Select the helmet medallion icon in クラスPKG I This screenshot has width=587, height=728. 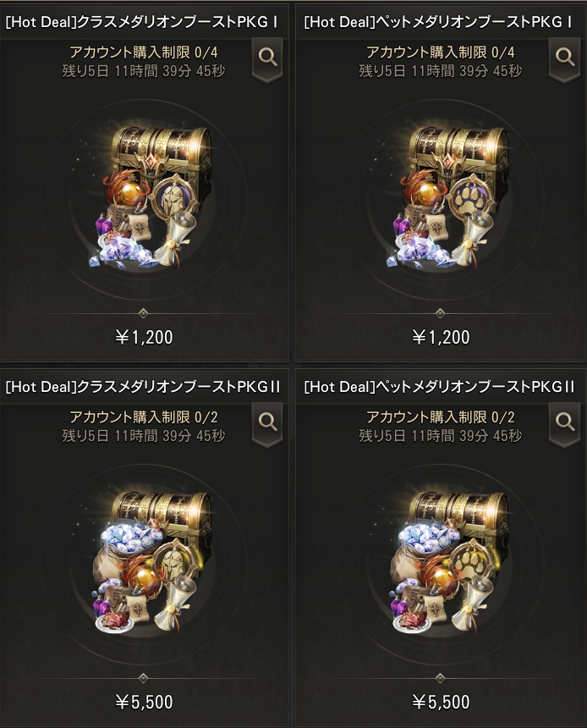coord(170,199)
